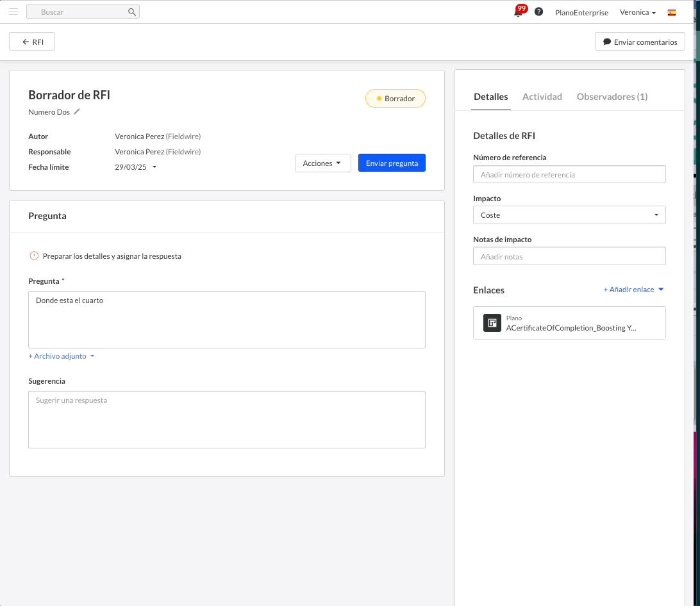Click the Plano link icon
The height and width of the screenshot is (606, 700).
(x=492, y=323)
